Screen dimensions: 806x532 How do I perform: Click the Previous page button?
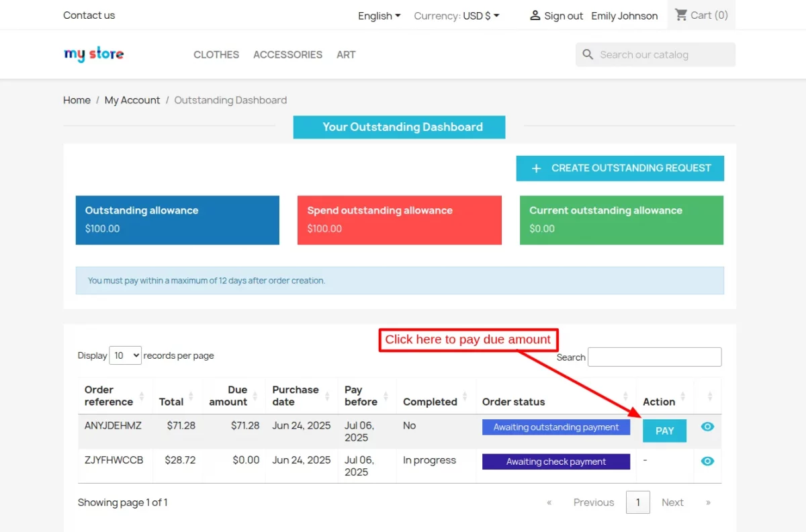tap(594, 502)
